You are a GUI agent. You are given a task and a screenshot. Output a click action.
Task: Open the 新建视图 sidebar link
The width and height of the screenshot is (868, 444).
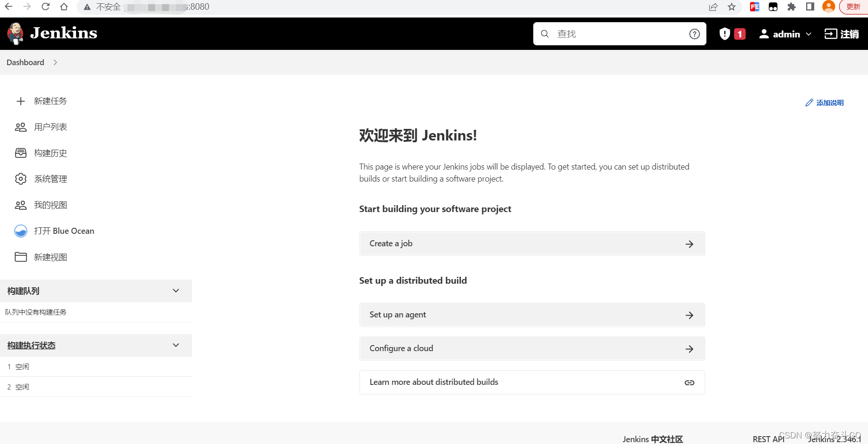pos(50,257)
